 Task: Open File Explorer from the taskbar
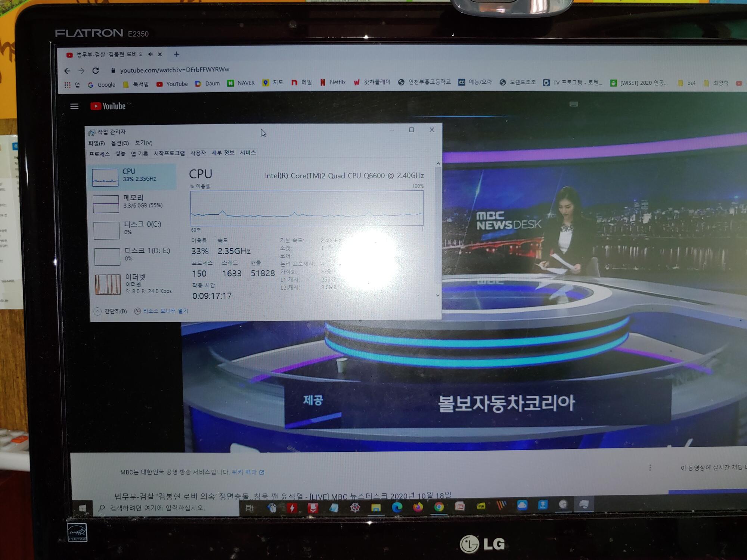[x=376, y=507]
